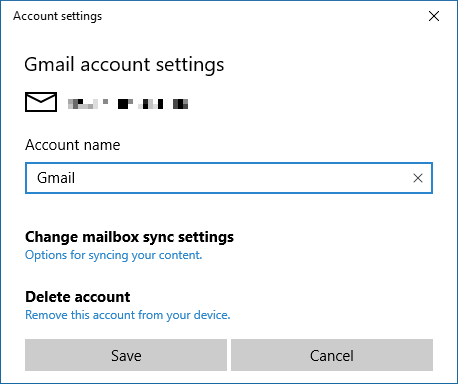Click the mail envelope icon

click(41, 102)
